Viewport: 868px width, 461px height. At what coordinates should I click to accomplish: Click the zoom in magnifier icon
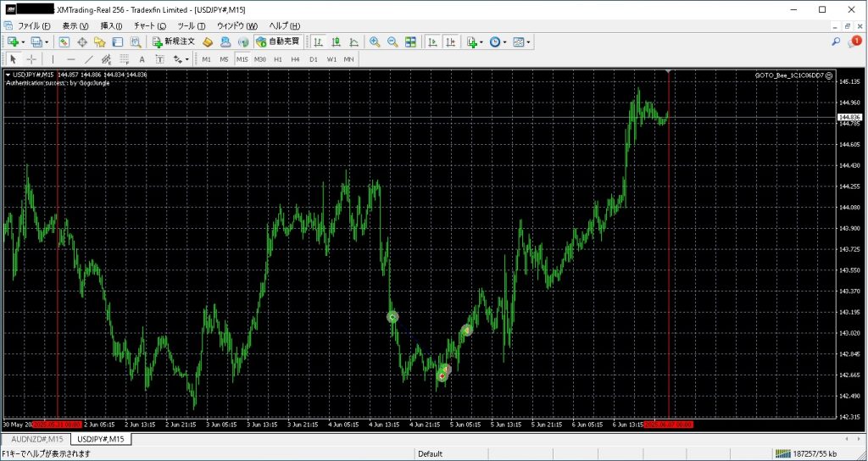[375, 42]
